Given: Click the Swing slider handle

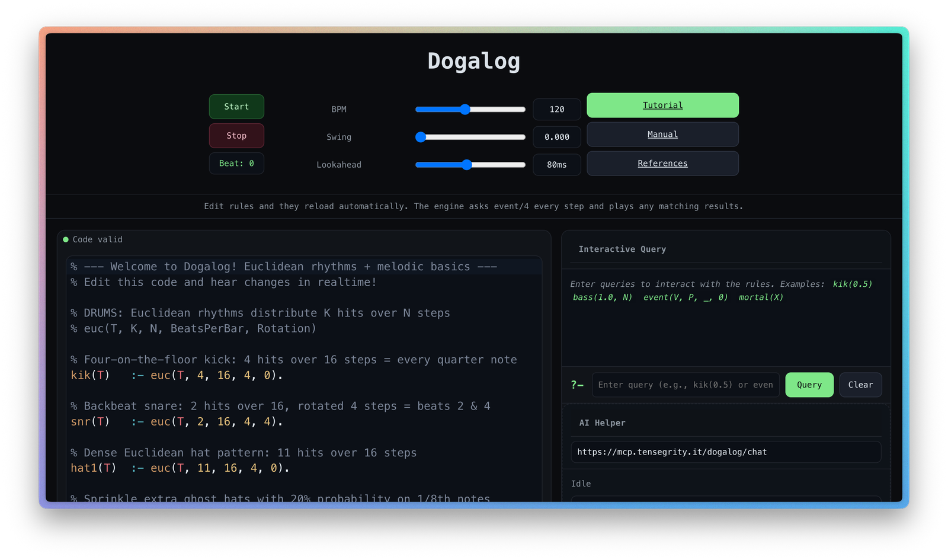Looking at the screenshot, I should (x=421, y=137).
